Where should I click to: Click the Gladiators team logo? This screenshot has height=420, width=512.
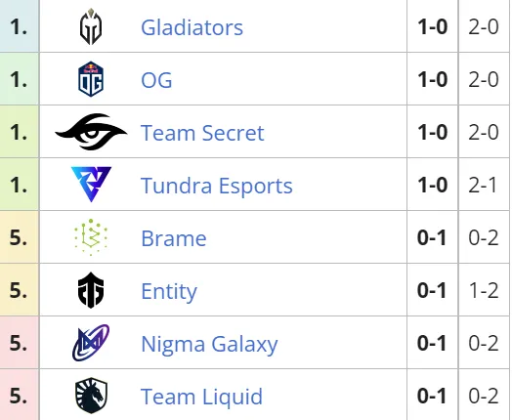[91, 26]
